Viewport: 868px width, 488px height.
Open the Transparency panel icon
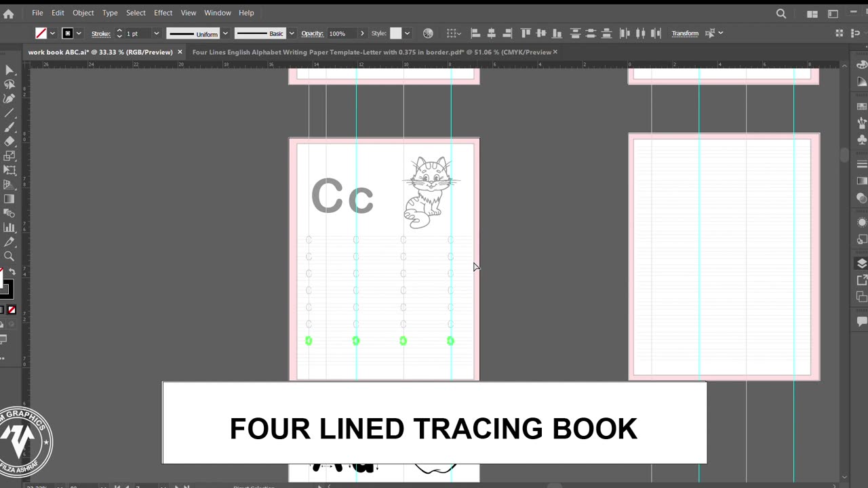click(x=862, y=198)
